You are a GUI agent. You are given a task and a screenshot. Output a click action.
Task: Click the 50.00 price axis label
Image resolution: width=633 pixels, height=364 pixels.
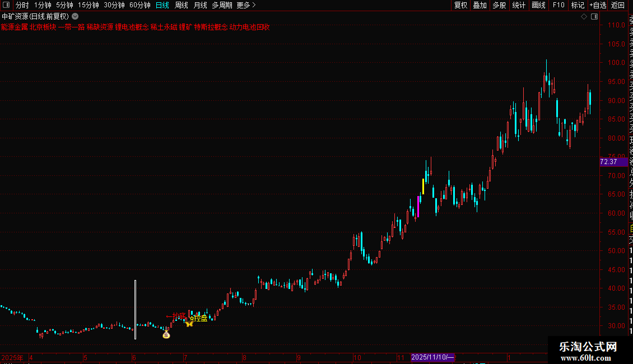click(616, 251)
